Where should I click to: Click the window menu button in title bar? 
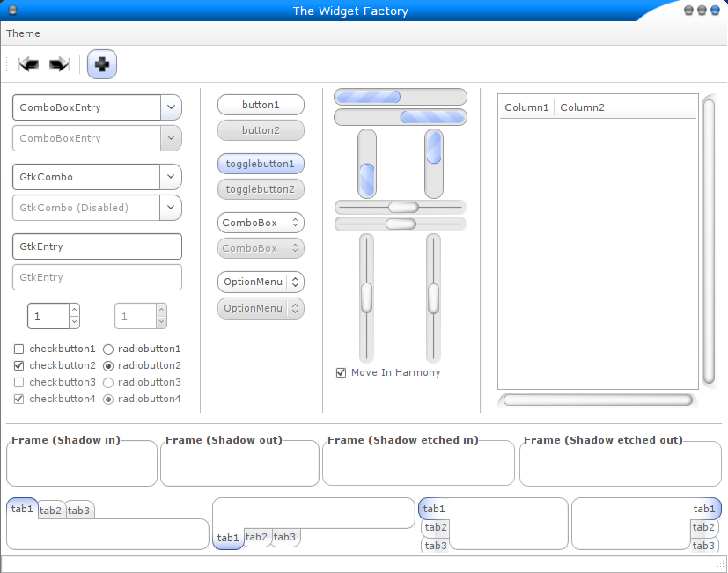(12, 11)
